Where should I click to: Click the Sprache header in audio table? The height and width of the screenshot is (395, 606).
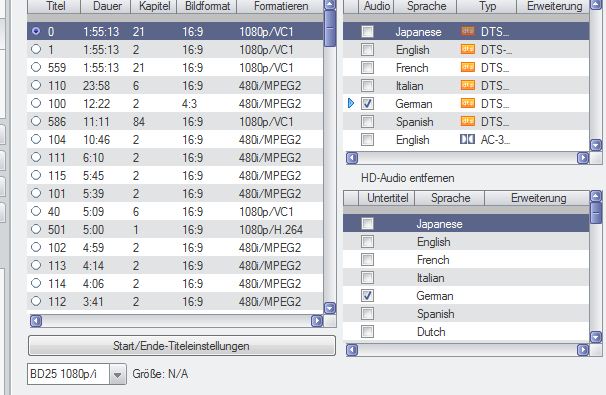coord(426,6)
